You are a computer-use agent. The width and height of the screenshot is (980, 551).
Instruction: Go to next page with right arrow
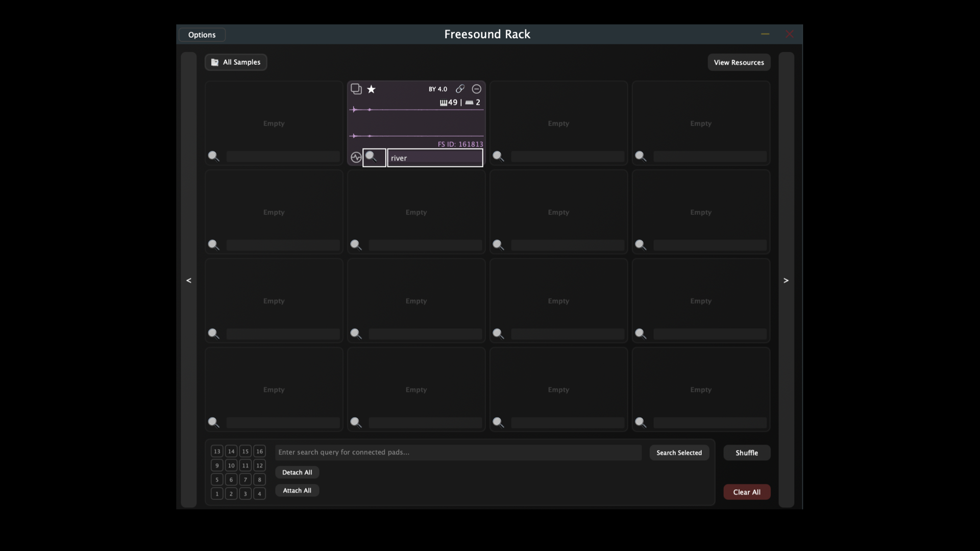[786, 280]
